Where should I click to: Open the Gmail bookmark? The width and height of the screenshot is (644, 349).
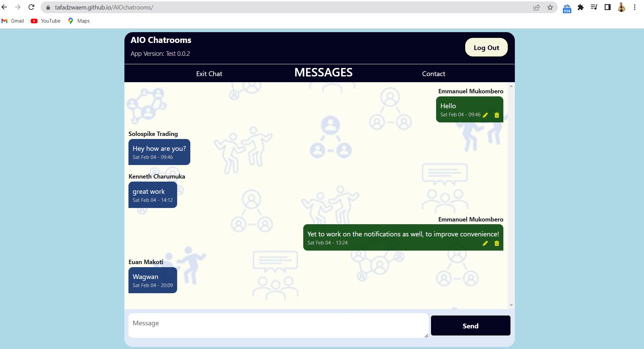click(x=13, y=21)
